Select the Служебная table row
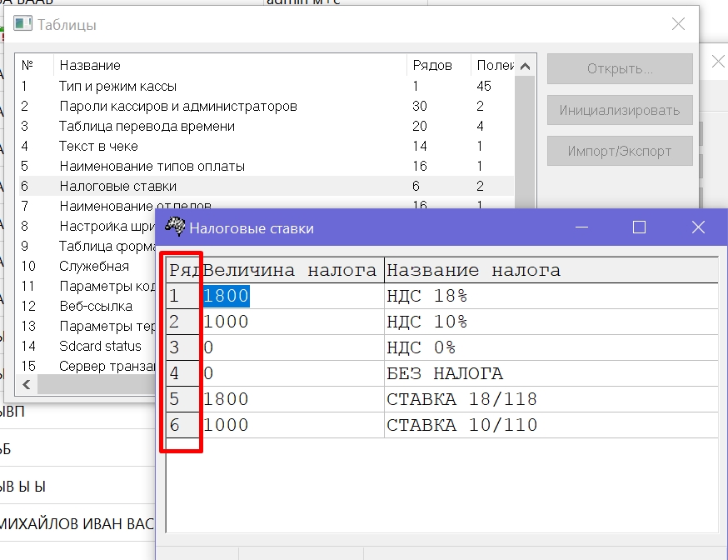The height and width of the screenshot is (560, 728). [x=87, y=266]
